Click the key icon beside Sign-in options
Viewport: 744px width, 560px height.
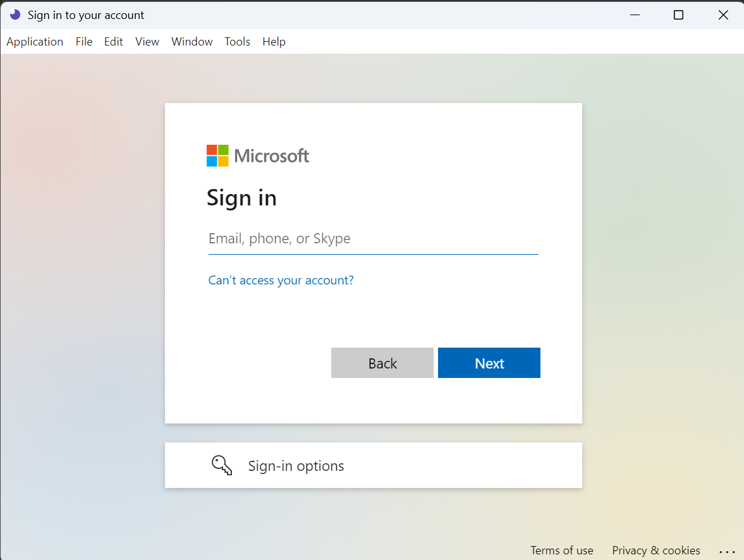222,465
